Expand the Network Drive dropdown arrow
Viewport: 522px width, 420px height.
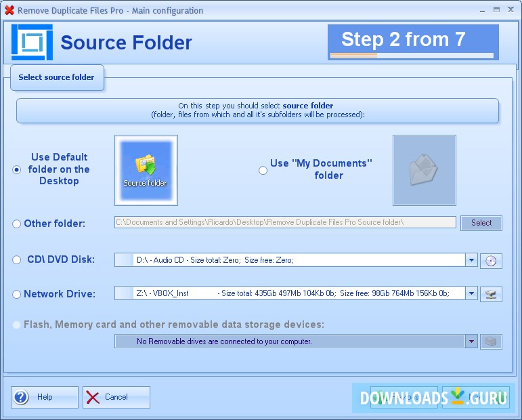[x=471, y=293]
